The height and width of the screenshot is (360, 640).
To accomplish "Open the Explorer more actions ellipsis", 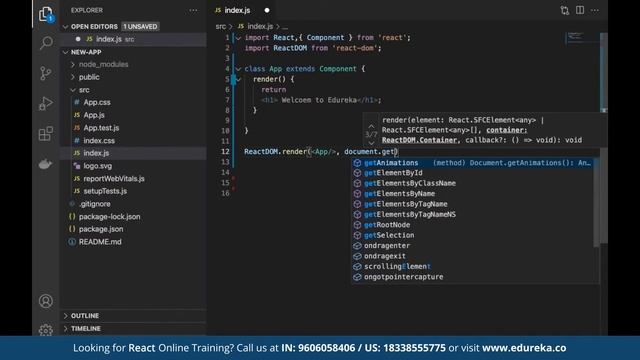I will click(x=193, y=10).
